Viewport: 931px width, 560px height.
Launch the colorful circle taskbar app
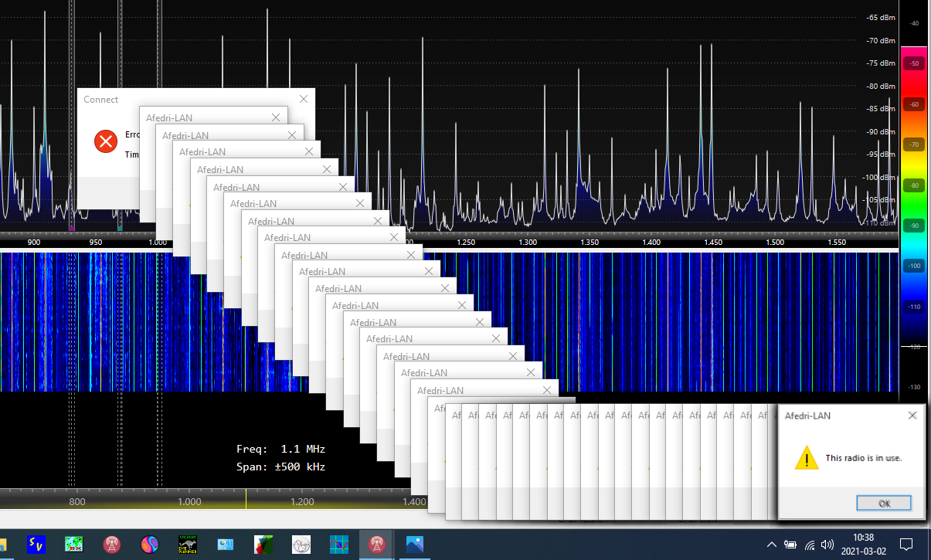[149, 545]
